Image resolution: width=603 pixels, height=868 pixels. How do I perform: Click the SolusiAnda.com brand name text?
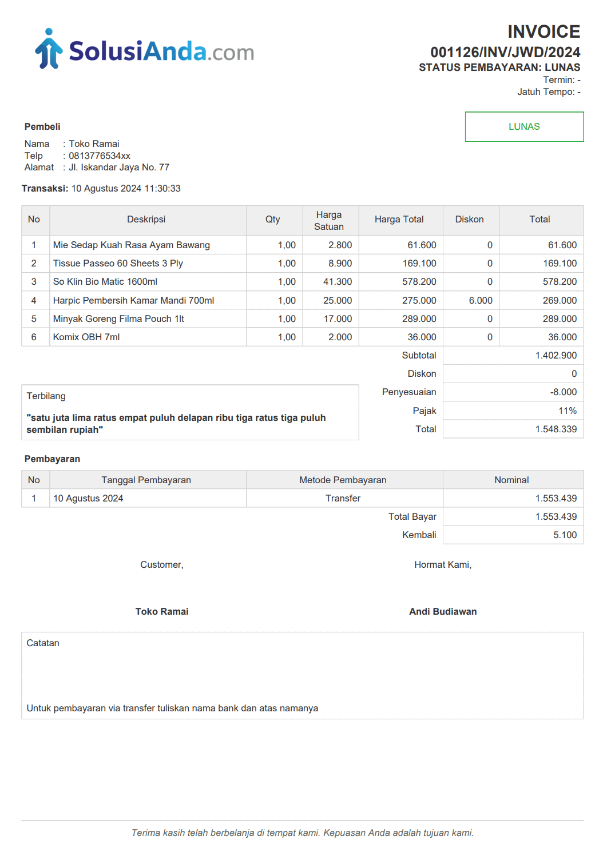coord(161,52)
